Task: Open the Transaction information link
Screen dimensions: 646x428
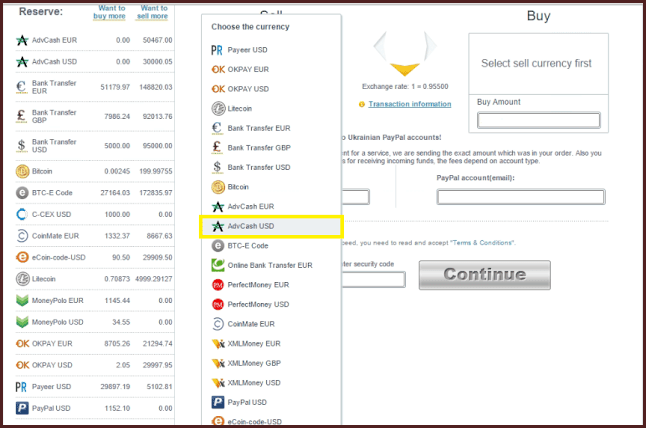Action: click(x=410, y=104)
